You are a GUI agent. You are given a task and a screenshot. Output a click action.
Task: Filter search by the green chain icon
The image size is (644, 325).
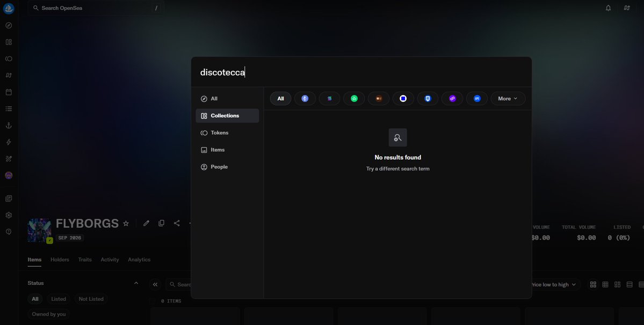tap(354, 98)
